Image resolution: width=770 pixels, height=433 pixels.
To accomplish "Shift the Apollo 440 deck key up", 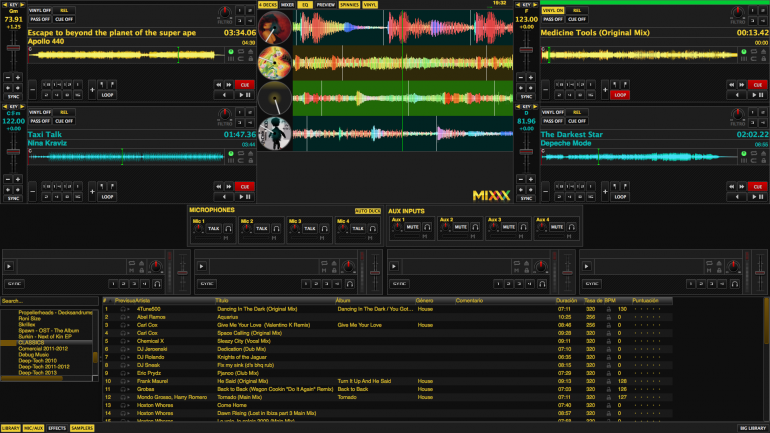I will 22,5.
